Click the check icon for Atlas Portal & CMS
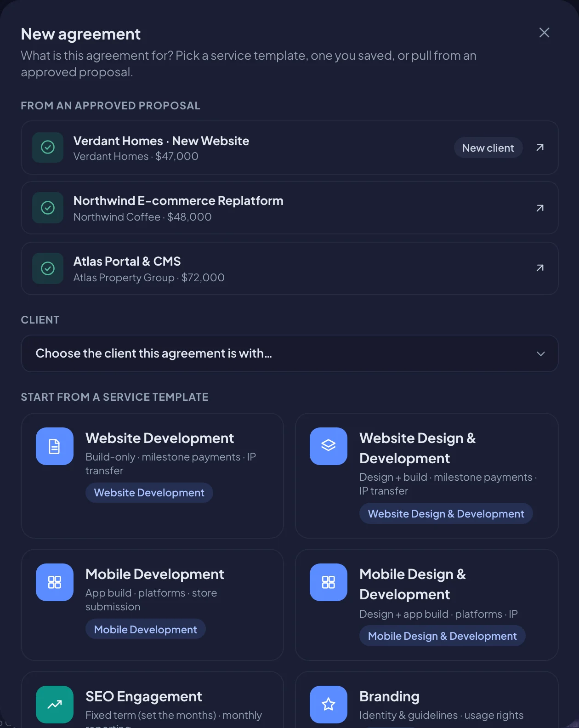 click(48, 268)
